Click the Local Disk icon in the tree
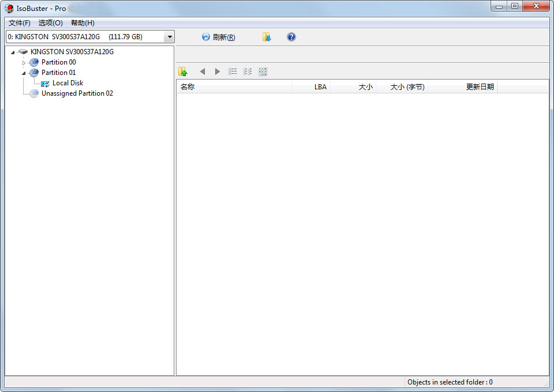 pyautogui.click(x=44, y=82)
